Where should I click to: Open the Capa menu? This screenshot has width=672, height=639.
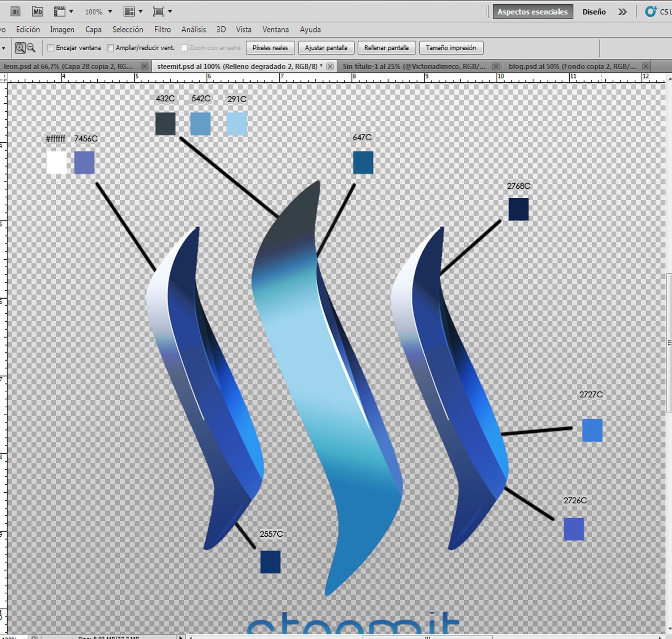click(x=93, y=30)
